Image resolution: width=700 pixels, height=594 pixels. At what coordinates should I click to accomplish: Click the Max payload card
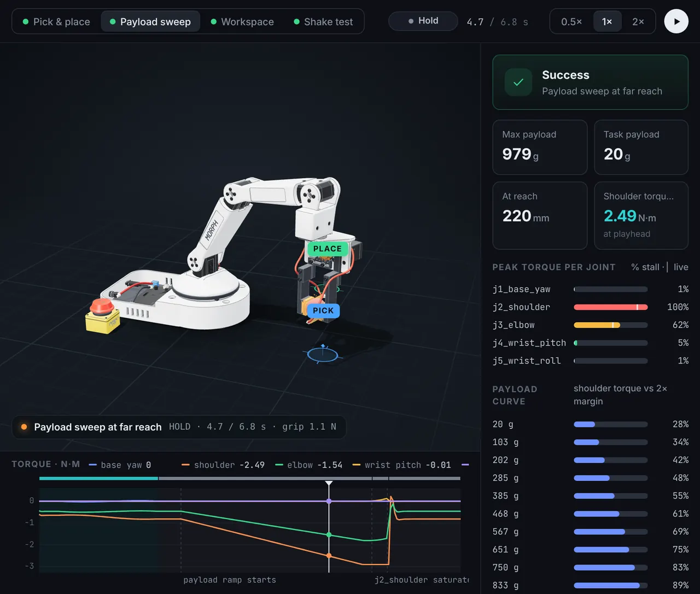[x=540, y=148]
